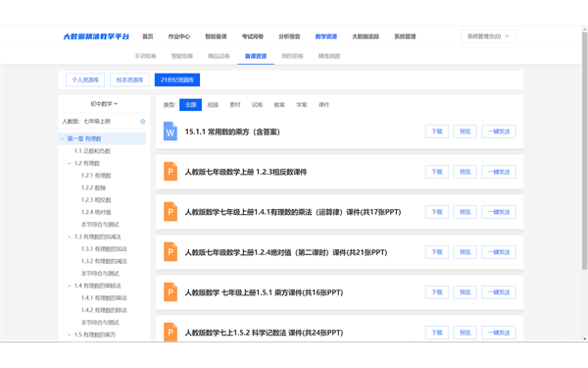Open 教学资源 in top navigation
588x368 pixels.
coord(326,36)
